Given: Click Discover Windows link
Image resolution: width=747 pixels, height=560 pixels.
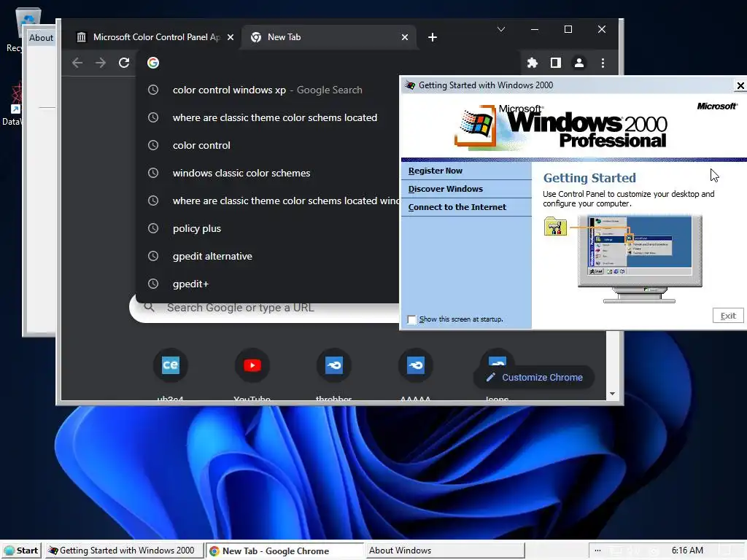Looking at the screenshot, I should coord(446,189).
